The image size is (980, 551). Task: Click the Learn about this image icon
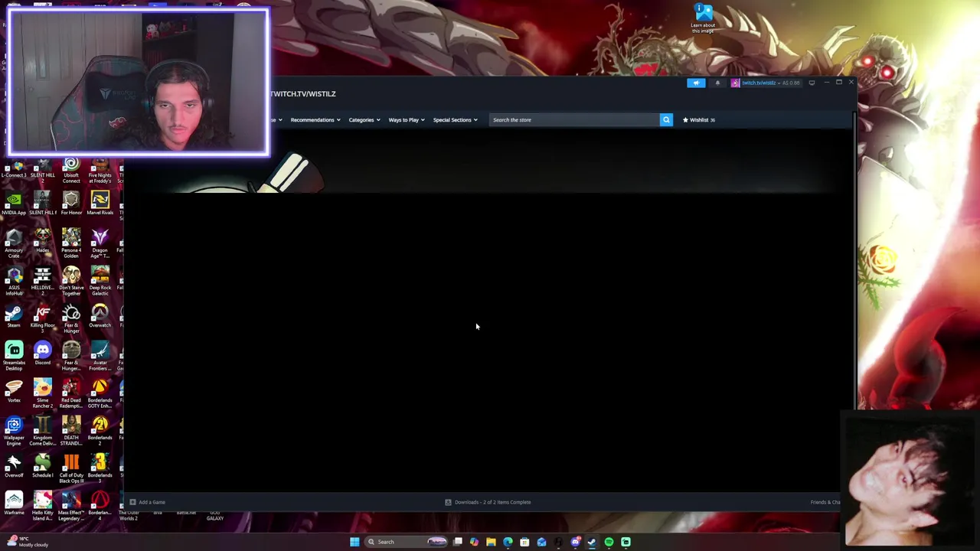pyautogui.click(x=703, y=18)
